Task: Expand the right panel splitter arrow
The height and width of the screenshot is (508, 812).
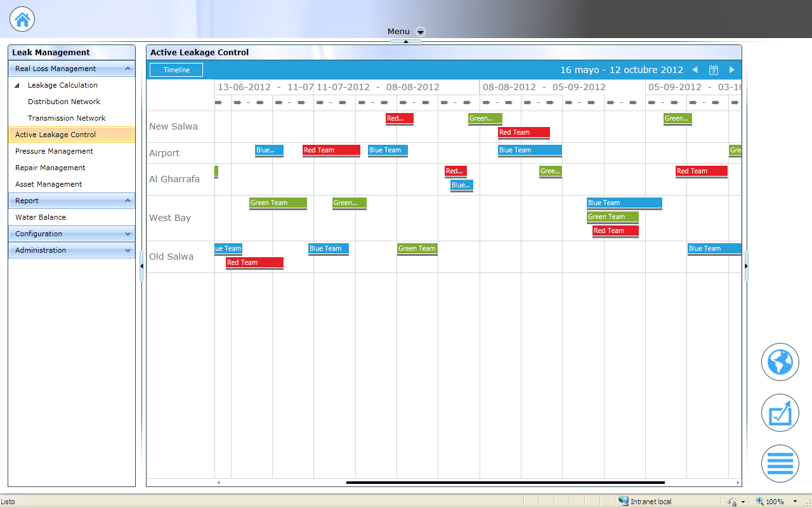Action: point(746,266)
